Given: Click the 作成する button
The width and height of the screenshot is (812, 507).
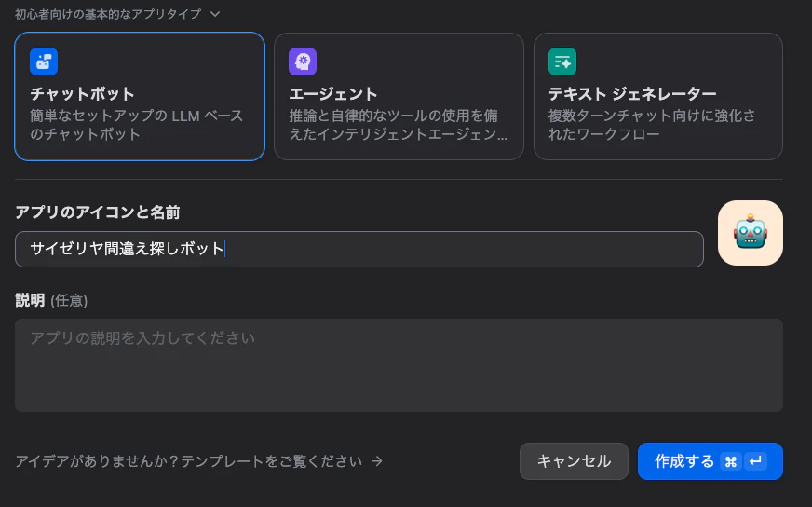Looking at the screenshot, I should click(x=710, y=460).
